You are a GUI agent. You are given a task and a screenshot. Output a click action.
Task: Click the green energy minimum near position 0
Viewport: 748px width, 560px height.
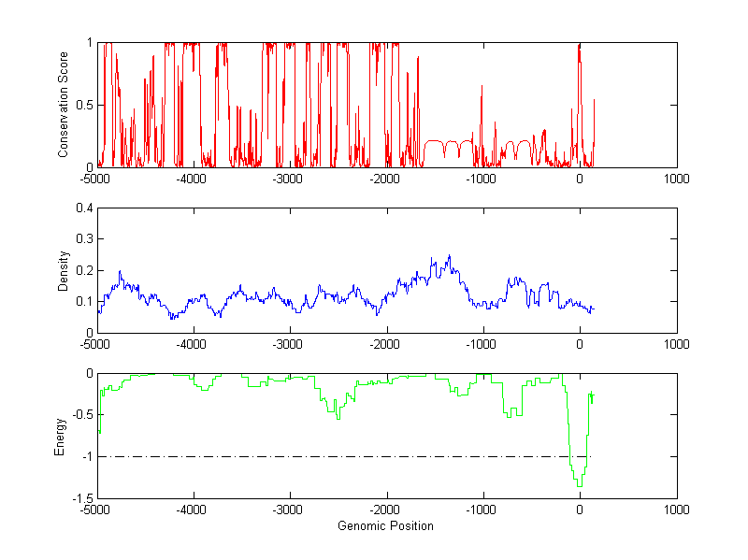[580, 485]
